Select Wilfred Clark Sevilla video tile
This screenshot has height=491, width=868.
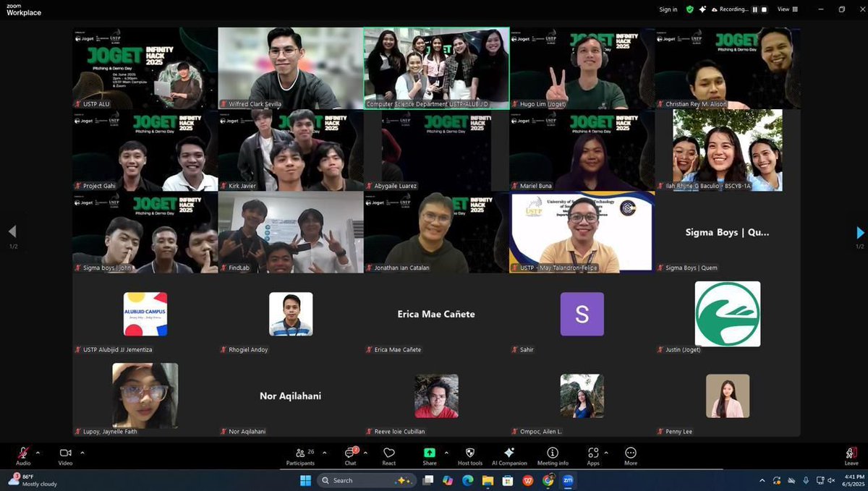click(291, 68)
